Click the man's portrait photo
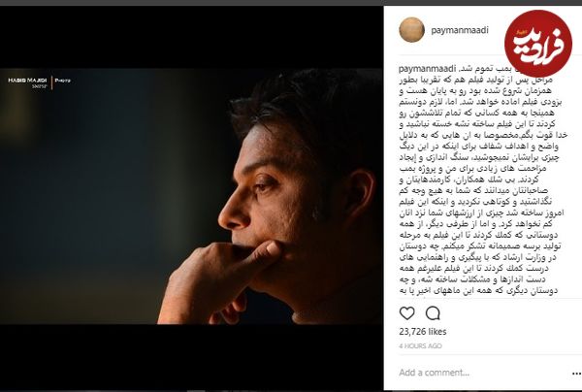The width and height of the screenshot is (582, 392). click(x=191, y=196)
